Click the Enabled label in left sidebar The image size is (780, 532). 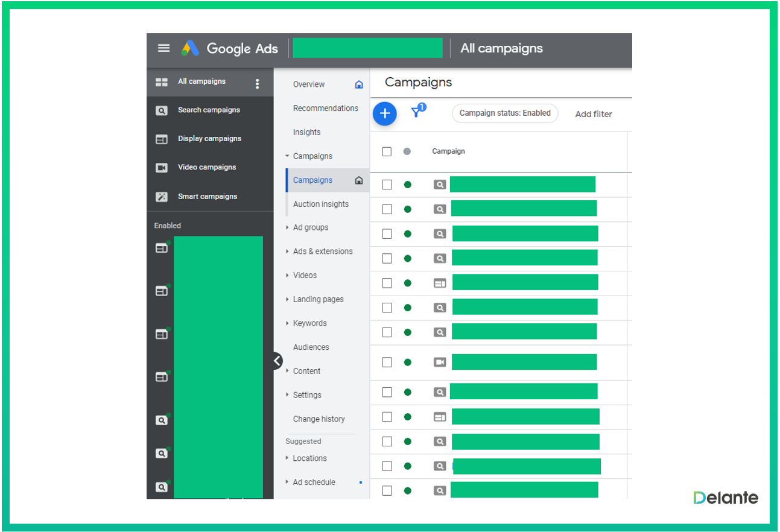(x=167, y=226)
